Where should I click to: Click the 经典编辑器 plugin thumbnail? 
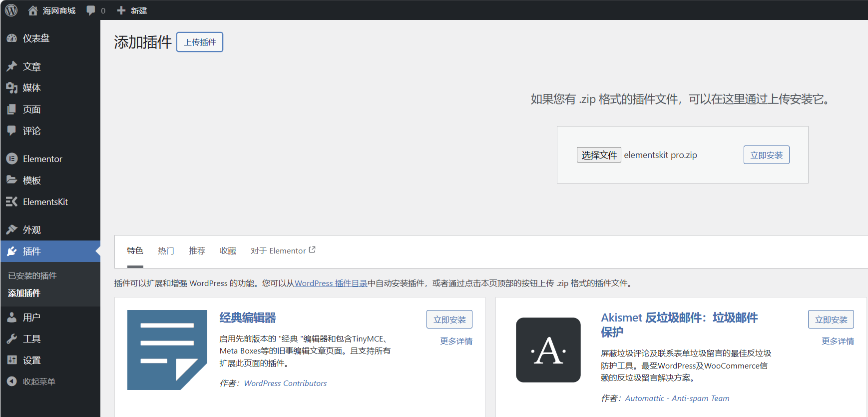pyautogui.click(x=167, y=350)
